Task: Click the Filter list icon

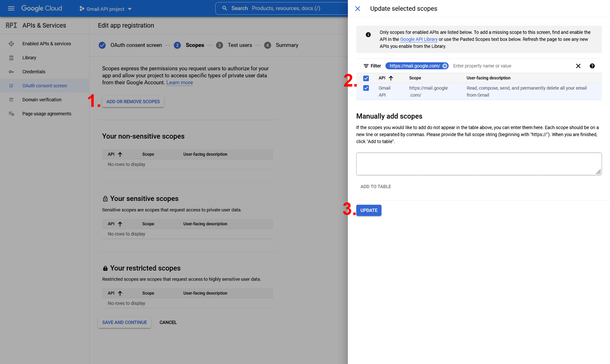Action: tap(366, 66)
